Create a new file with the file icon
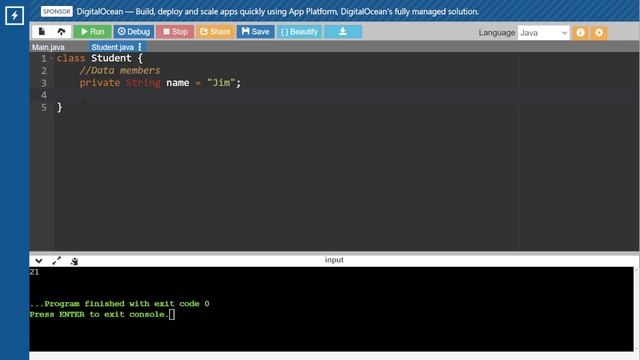Screen dimensions: 640x360 [x=42, y=31]
